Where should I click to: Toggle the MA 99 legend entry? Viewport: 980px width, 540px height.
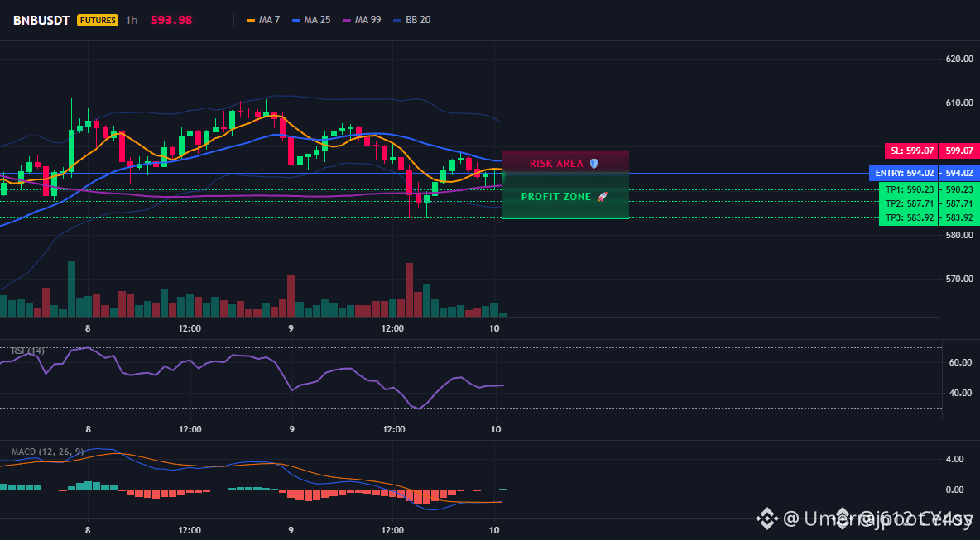click(362, 20)
